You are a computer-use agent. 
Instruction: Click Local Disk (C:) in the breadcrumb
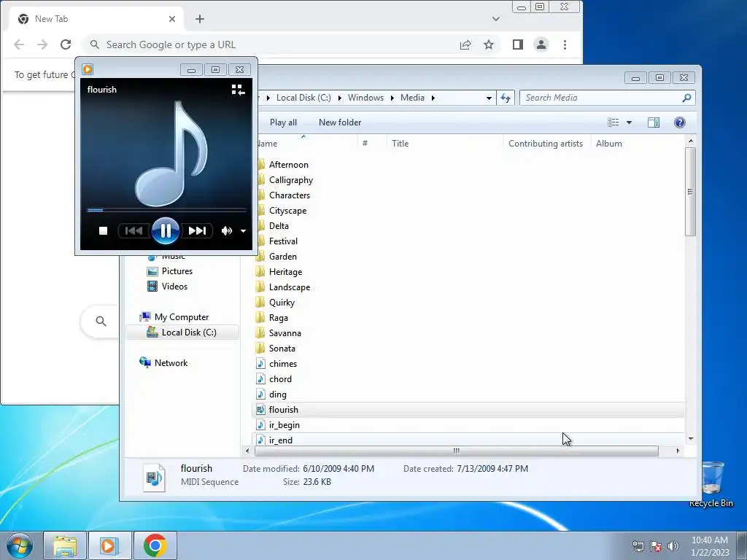pyautogui.click(x=303, y=98)
